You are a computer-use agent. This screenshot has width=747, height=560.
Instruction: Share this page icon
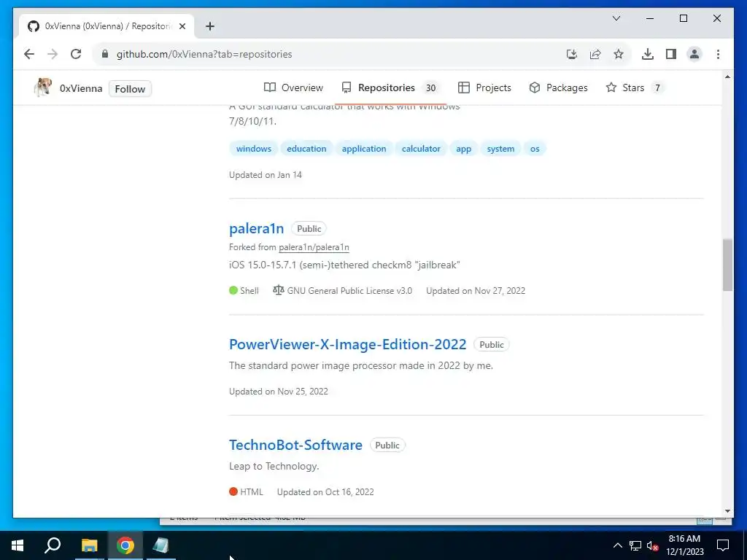pyautogui.click(x=595, y=54)
